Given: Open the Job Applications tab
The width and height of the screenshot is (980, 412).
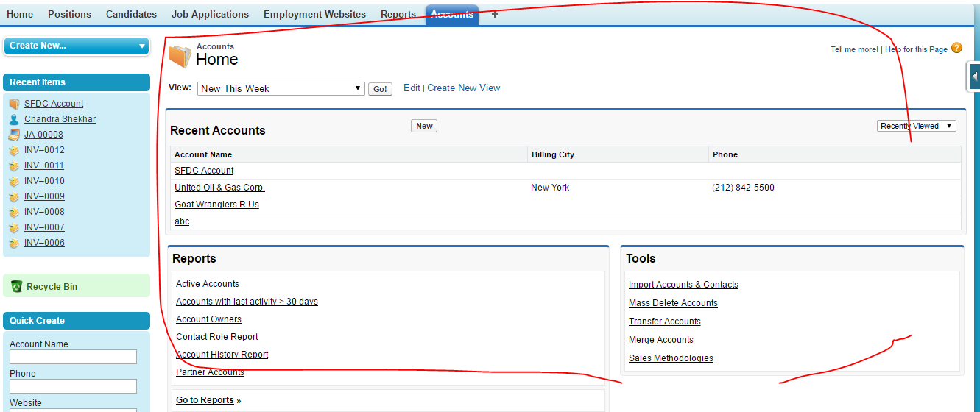Looking at the screenshot, I should click(x=210, y=14).
